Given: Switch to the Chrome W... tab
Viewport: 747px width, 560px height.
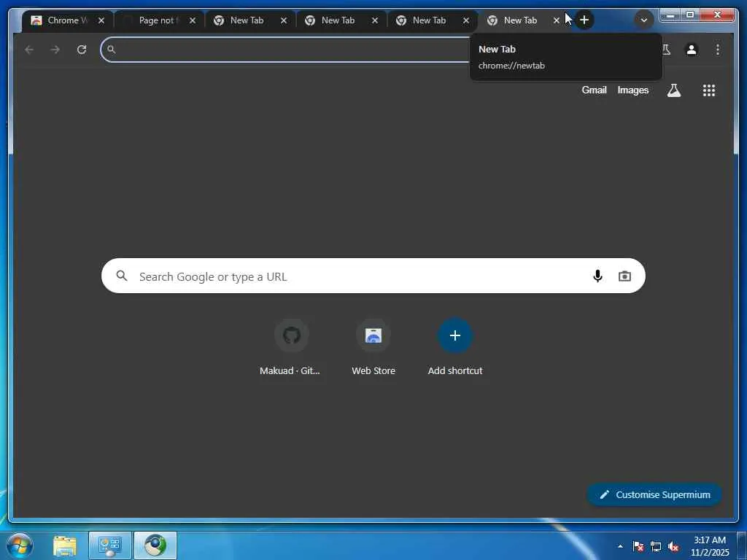Looking at the screenshot, I should (67, 20).
